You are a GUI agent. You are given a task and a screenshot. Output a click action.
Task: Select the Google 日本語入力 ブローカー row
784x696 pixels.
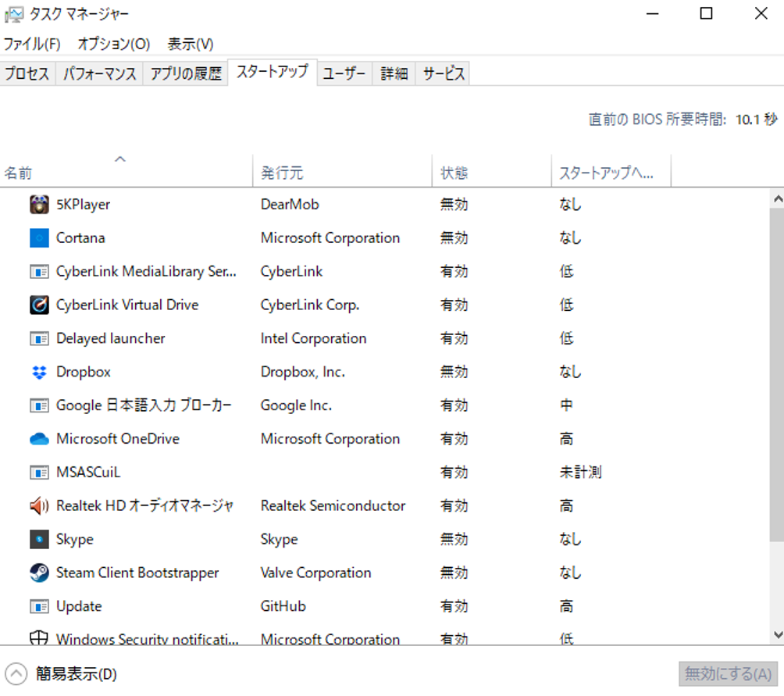point(144,405)
